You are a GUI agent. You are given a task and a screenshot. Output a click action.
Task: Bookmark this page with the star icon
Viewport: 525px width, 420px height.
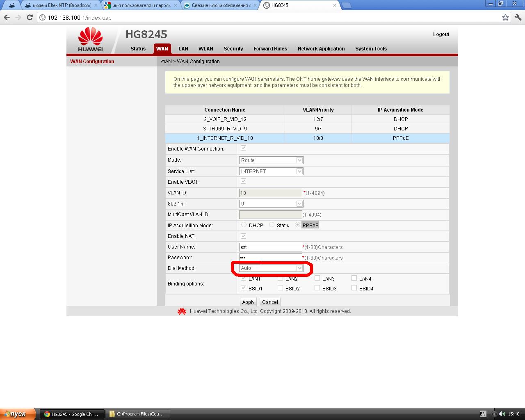point(505,18)
